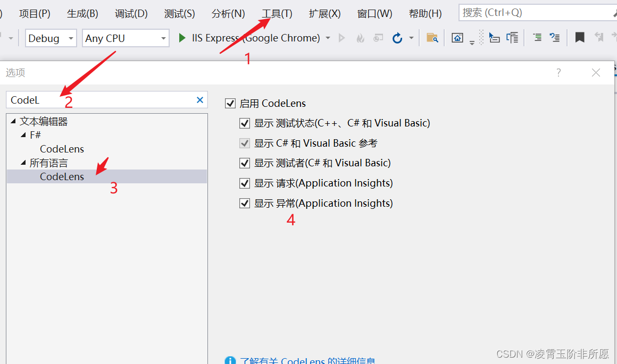Screen dimensions: 617x364
Task: Open Find in Files with the folder-magnifier icon
Action: [x=432, y=38]
